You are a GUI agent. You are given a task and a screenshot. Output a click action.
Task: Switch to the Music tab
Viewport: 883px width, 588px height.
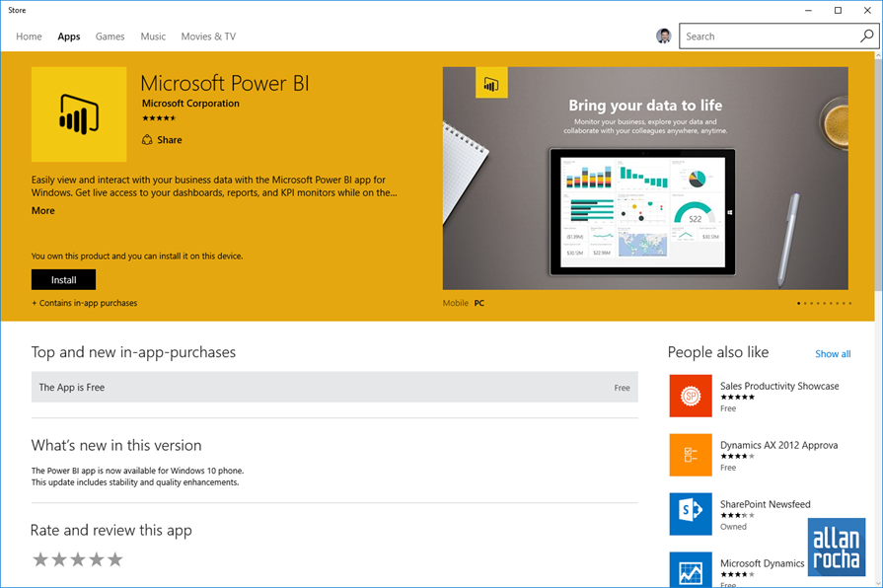(x=153, y=37)
